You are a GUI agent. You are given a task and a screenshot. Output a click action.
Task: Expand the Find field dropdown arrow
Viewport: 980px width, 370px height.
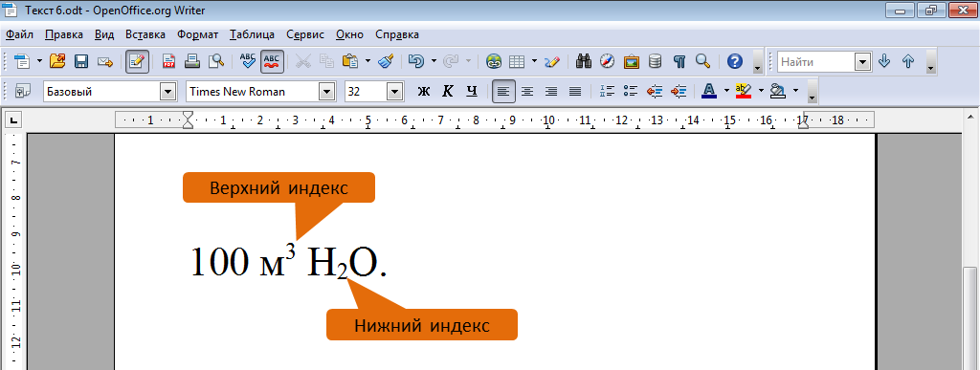(863, 62)
